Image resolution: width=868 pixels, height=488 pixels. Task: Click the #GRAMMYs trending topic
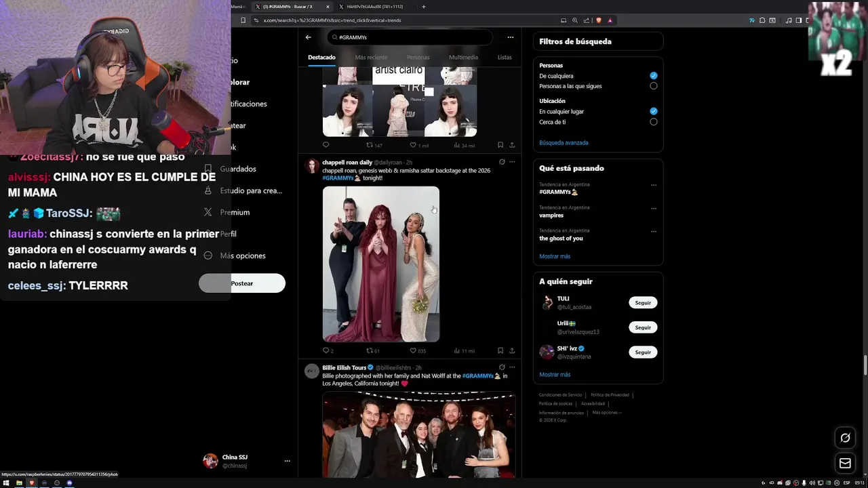click(x=559, y=192)
